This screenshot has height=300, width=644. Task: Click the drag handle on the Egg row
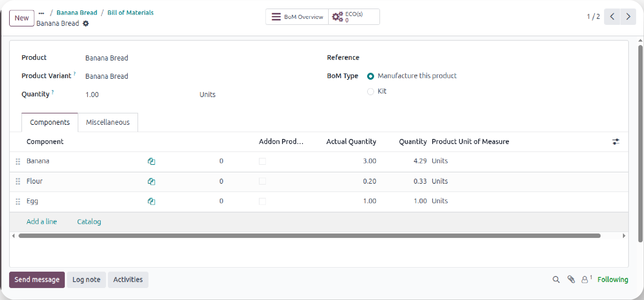coord(18,201)
